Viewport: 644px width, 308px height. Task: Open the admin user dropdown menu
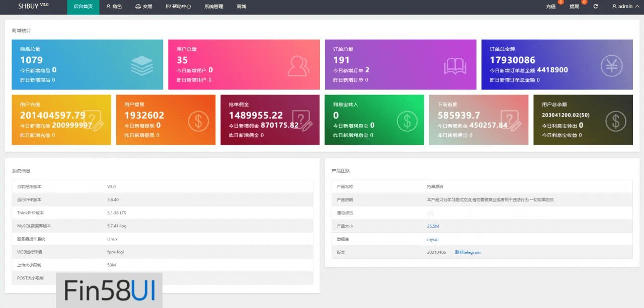625,7
